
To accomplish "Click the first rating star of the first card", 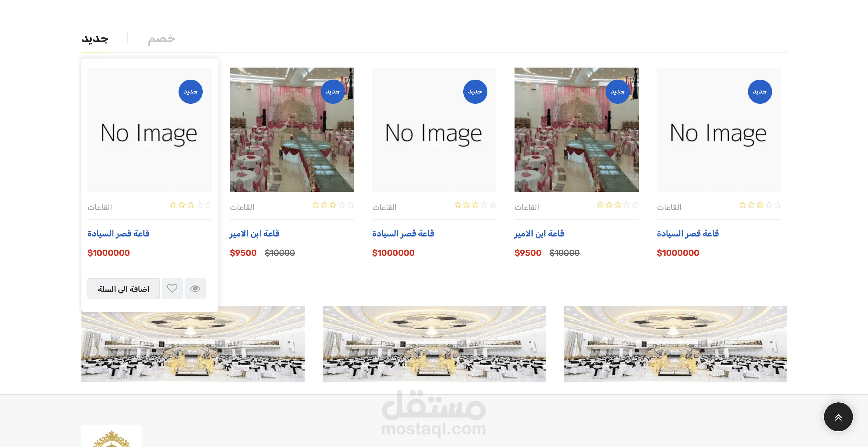I will [173, 204].
